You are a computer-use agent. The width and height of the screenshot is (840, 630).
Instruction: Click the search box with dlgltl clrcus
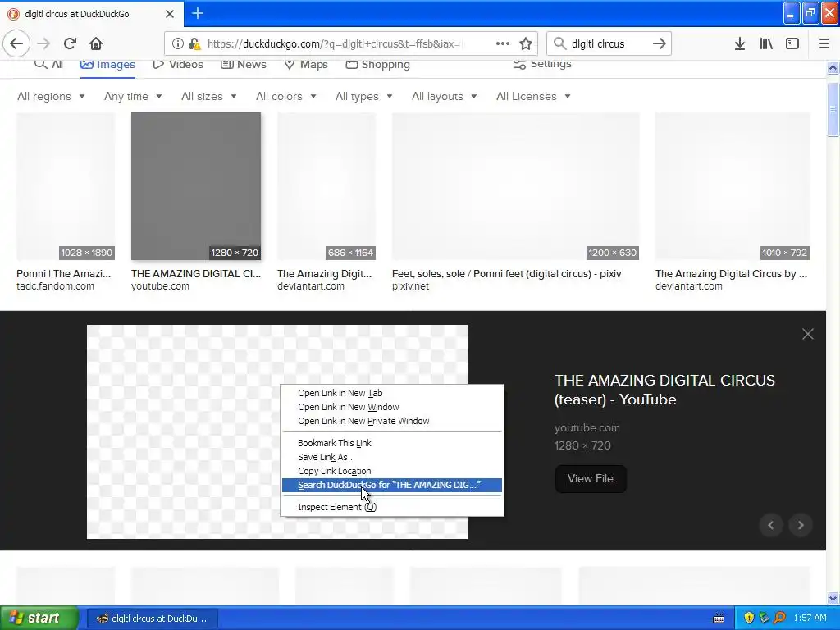coord(608,43)
